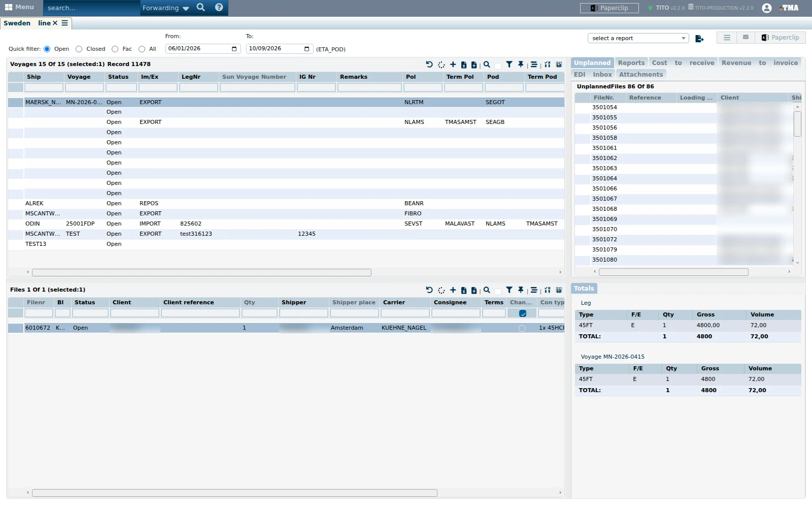Tick the checkbox in the Voyages toolbar
Screen dimensions: 812x508
(x=498, y=66)
